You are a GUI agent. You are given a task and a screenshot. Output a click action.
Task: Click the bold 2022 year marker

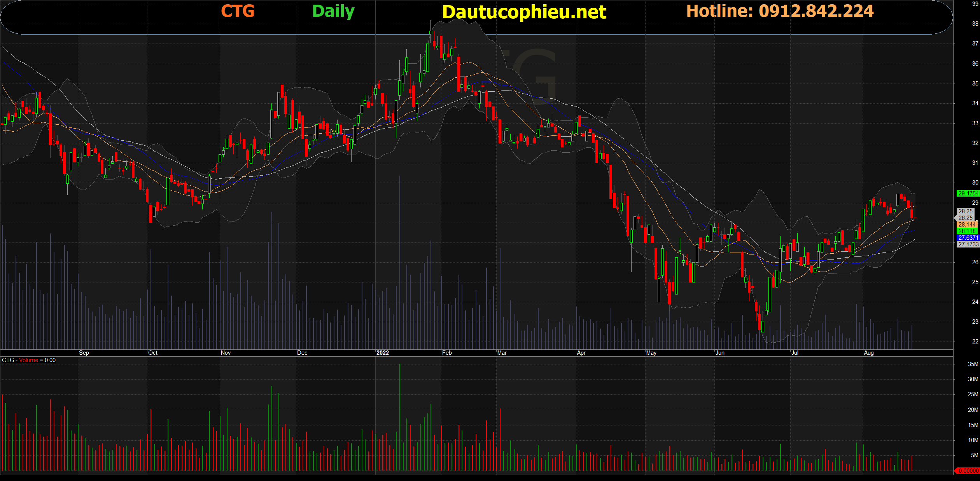[x=383, y=353]
